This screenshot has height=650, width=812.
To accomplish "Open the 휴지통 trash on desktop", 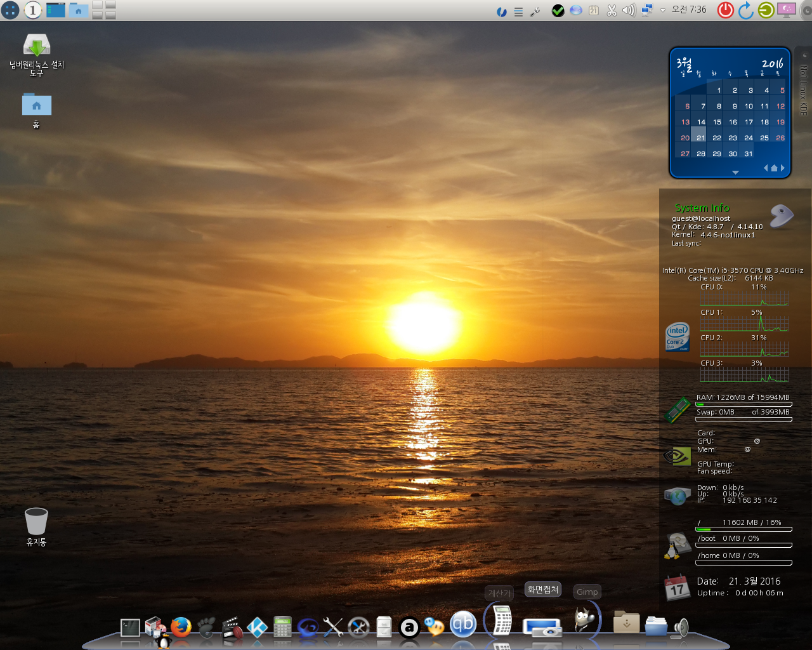I will tap(36, 527).
